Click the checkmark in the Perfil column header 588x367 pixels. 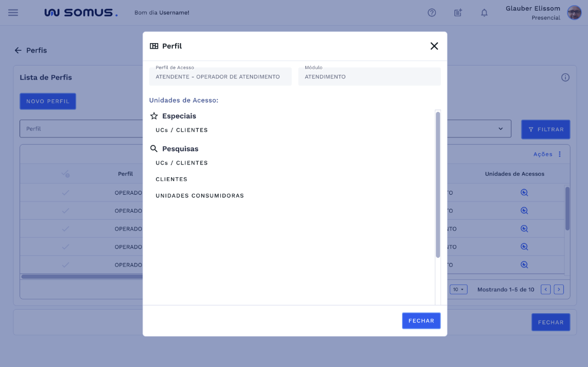pyautogui.click(x=66, y=174)
